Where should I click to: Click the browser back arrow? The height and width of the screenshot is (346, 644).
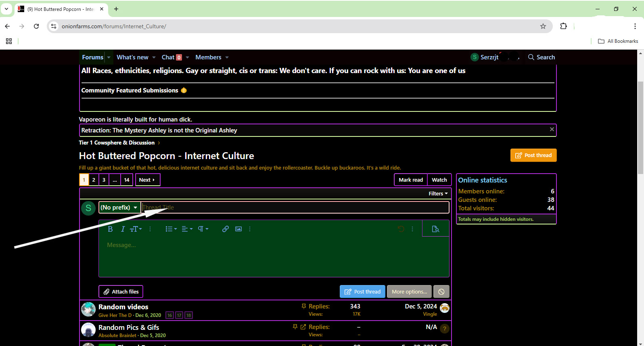(7, 26)
